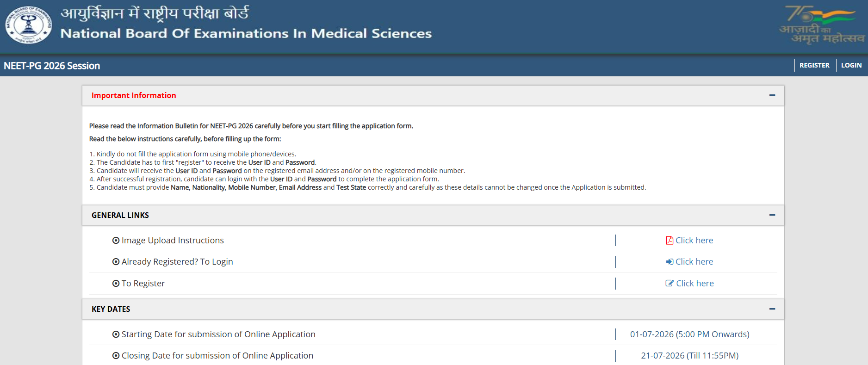This screenshot has width=868, height=365.
Task: Collapse the KEY DATES section
Action: coord(772,309)
